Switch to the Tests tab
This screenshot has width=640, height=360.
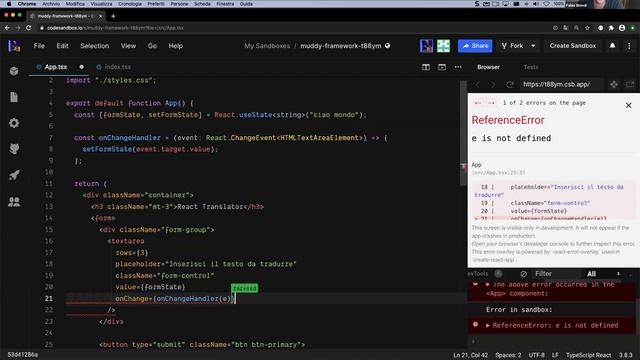click(531, 67)
